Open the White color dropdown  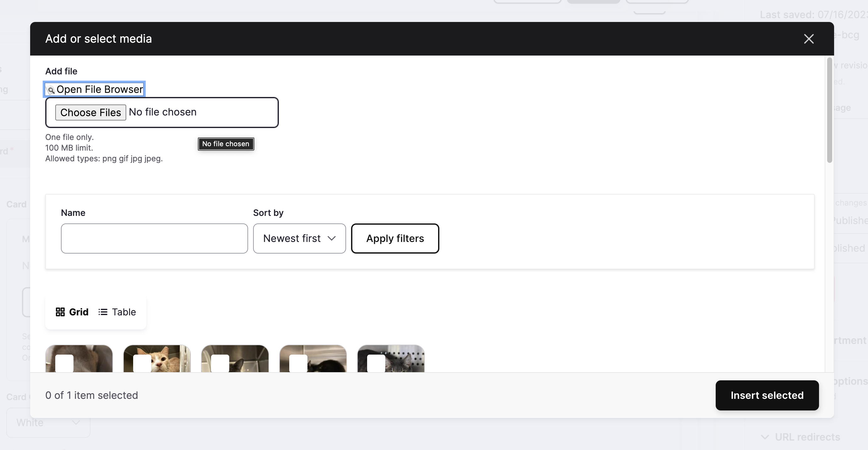coord(48,422)
